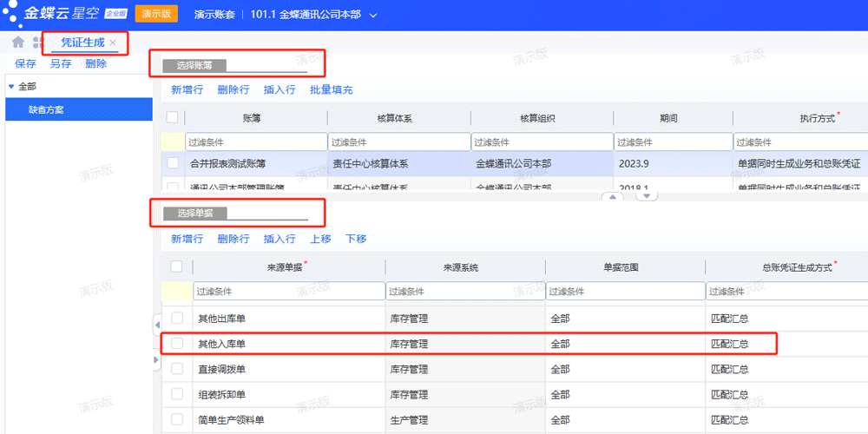
Task: Click 全部 in the 直接调拨单 row
Action: [x=560, y=369]
